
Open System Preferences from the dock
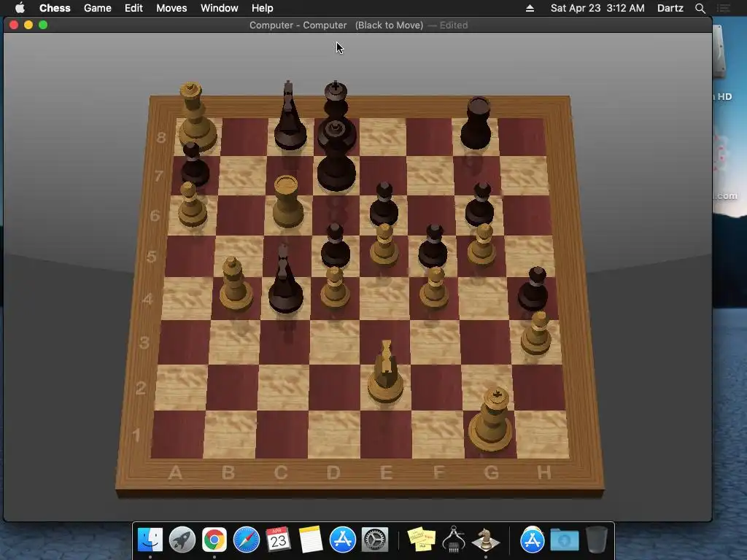point(375,540)
